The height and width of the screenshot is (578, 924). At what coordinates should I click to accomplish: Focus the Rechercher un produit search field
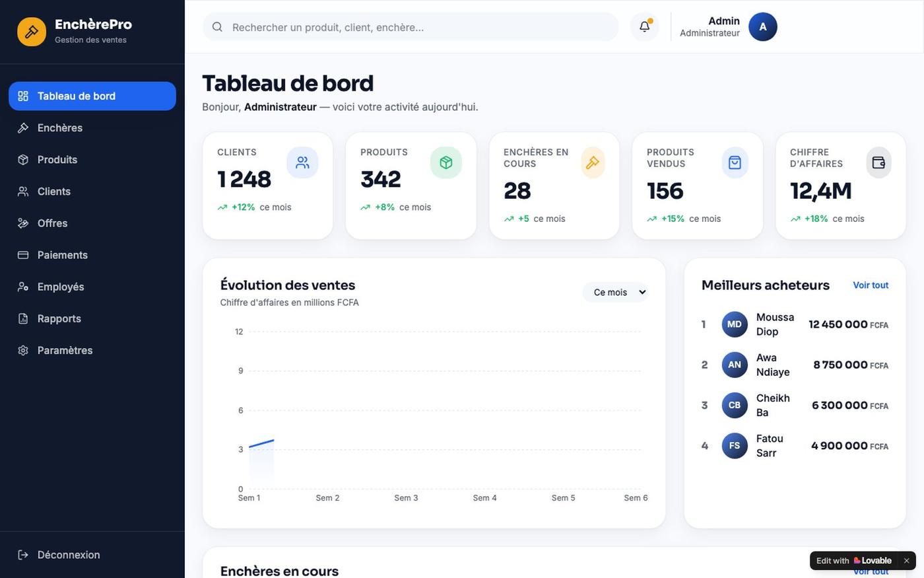pos(411,27)
